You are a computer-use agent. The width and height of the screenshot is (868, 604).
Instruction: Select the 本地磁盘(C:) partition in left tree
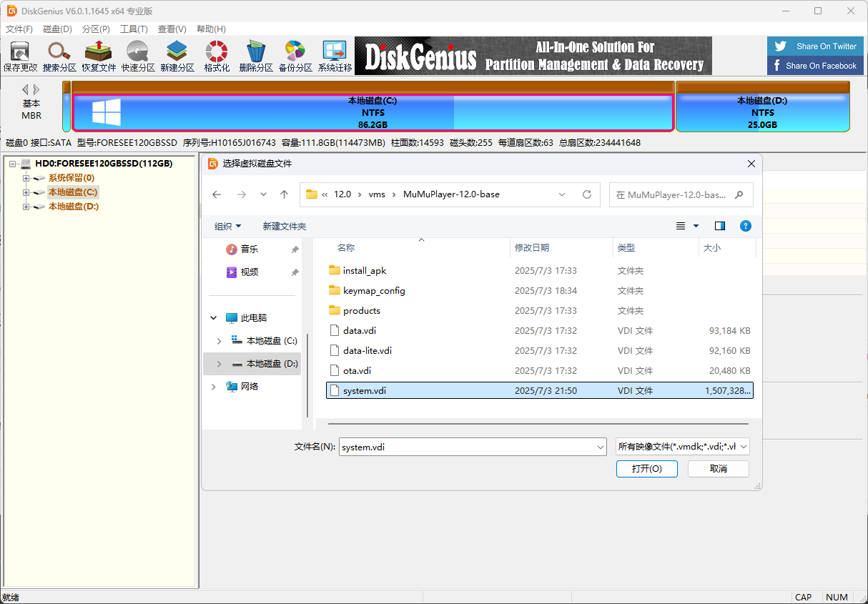pos(71,192)
